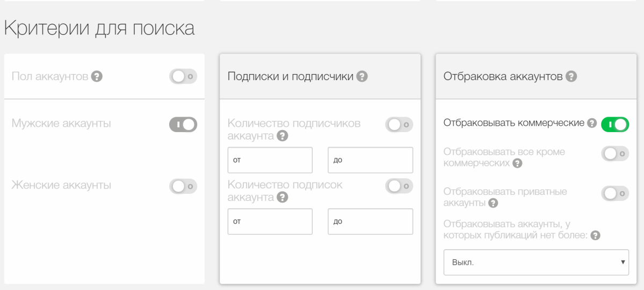Screen dimensions: 644x290
Task: Turn on Женские аккаунты switch
Action: [x=184, y=186]
